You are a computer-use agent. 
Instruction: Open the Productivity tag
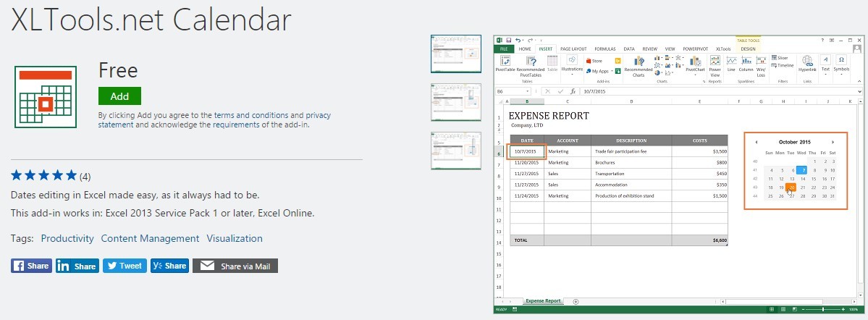67,239
